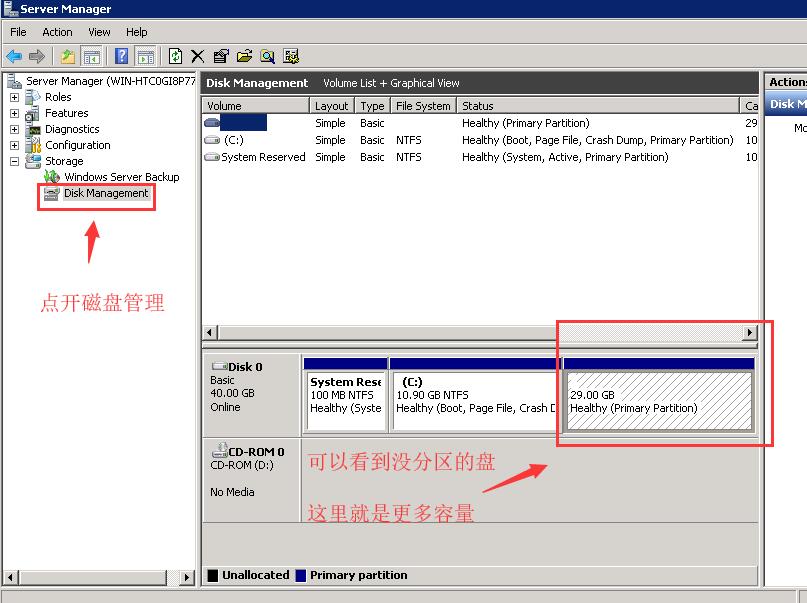Image resolution: width=807 pixels, height=603 pixels.
Task: Click the CD-ROM 0 label in graphical view
Action: coord(256,452)
